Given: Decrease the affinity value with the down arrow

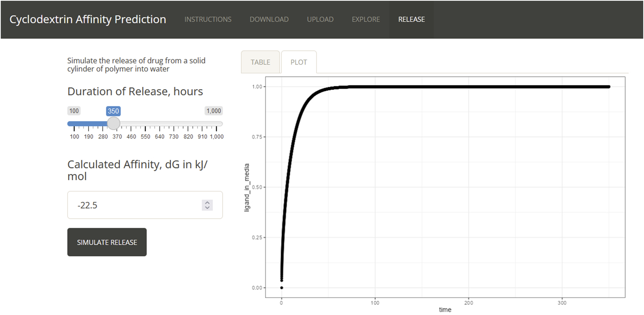Looking at the screenshot, I should 207,208.
